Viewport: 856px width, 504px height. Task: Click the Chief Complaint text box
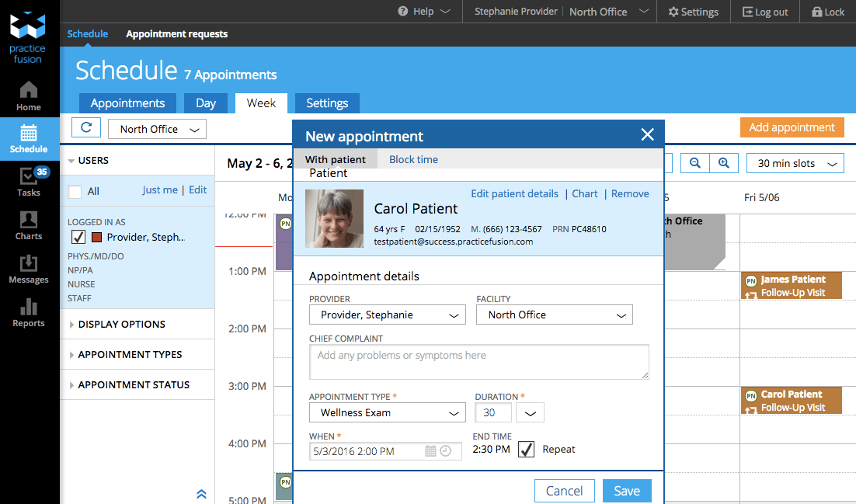pos(478,362)
